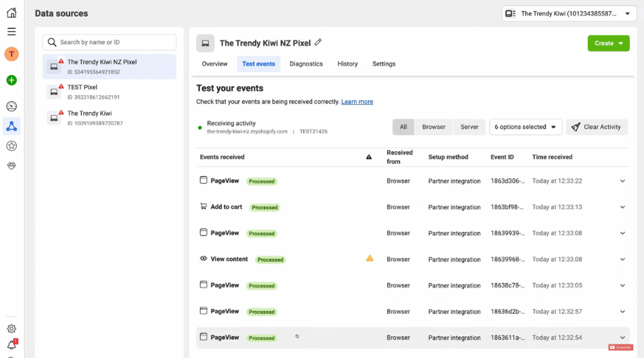Screen dimensions: 644x358
Task: Open the Home icon in sidebar
Action: (x=12, y=13)
